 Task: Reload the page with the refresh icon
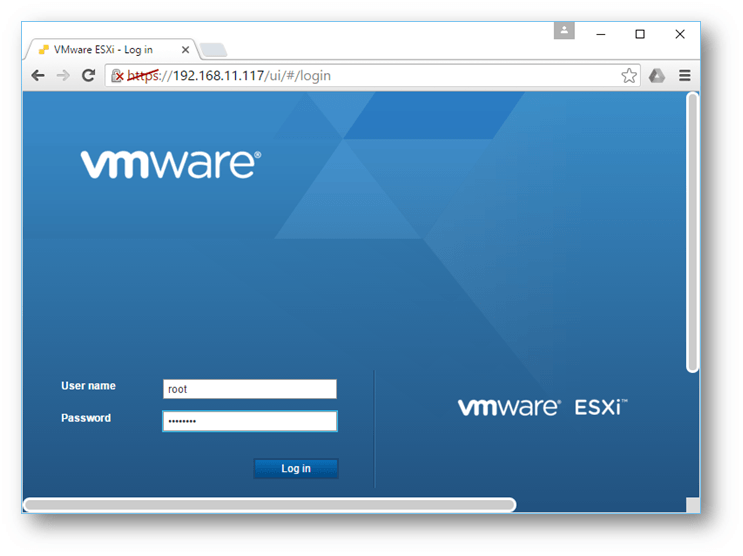[88, 75]
